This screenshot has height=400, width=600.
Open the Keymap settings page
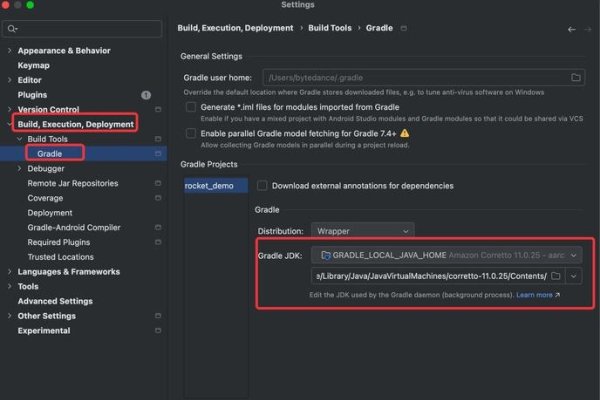pyautogui.click(x=34, y=65)
